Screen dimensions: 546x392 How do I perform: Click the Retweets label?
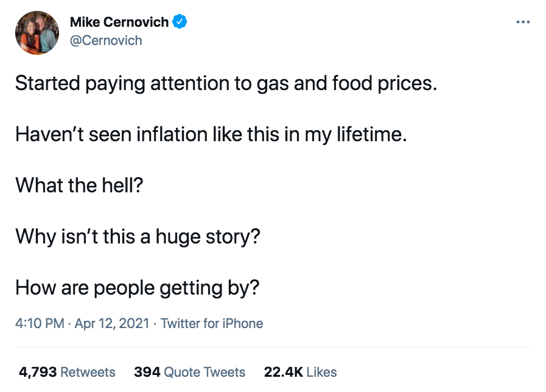(88, 372)
